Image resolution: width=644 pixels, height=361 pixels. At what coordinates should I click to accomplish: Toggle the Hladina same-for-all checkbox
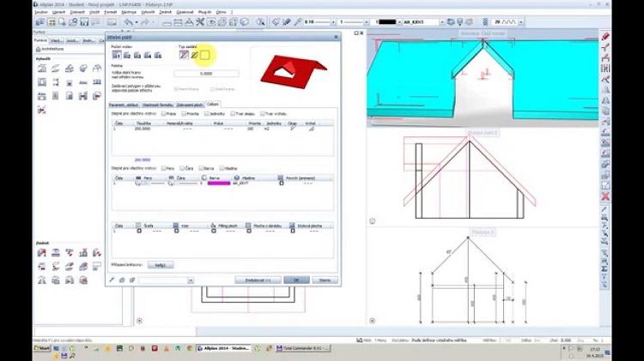pos(222,168)
